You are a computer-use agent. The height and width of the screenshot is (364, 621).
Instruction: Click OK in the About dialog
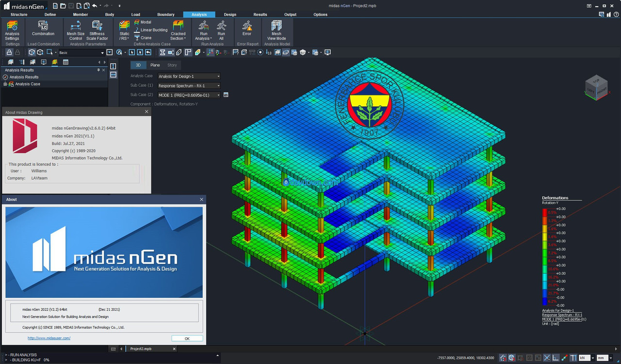187,339
